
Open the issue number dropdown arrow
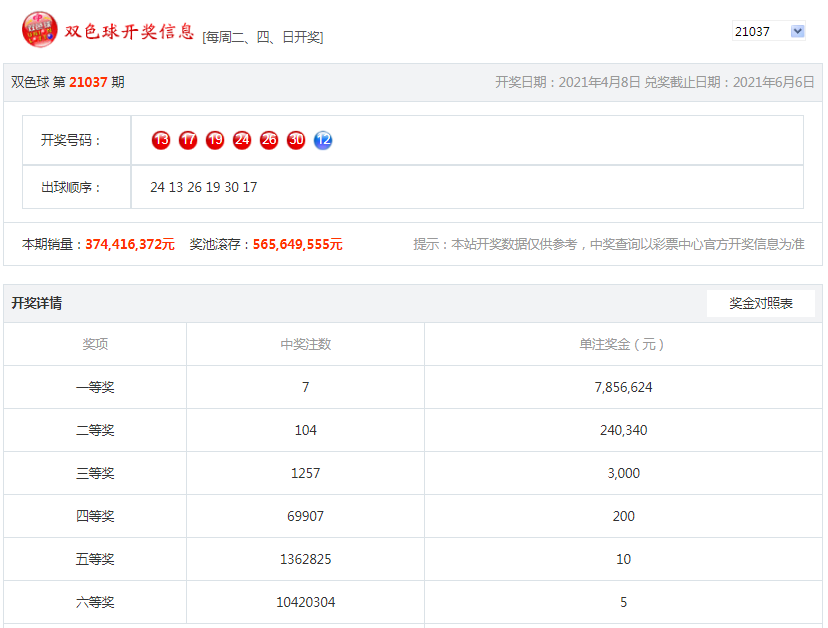point(797,31)
